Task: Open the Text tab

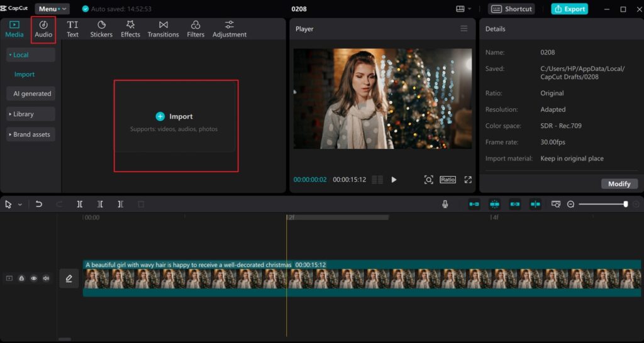Action: coord(73,30)
